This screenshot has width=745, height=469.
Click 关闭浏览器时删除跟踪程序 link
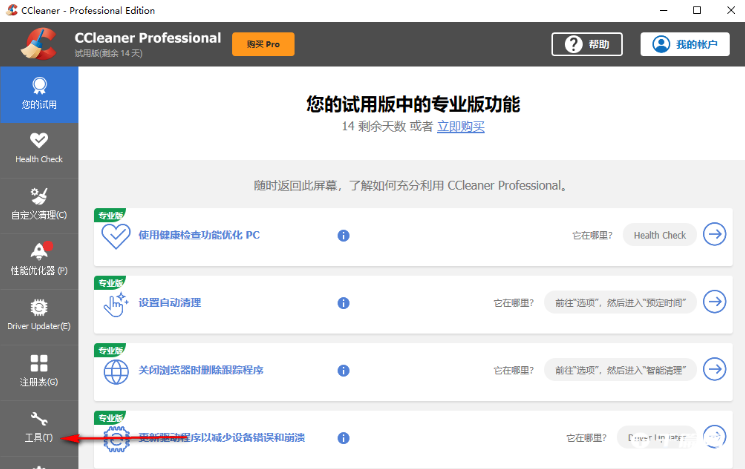[201, 370]
